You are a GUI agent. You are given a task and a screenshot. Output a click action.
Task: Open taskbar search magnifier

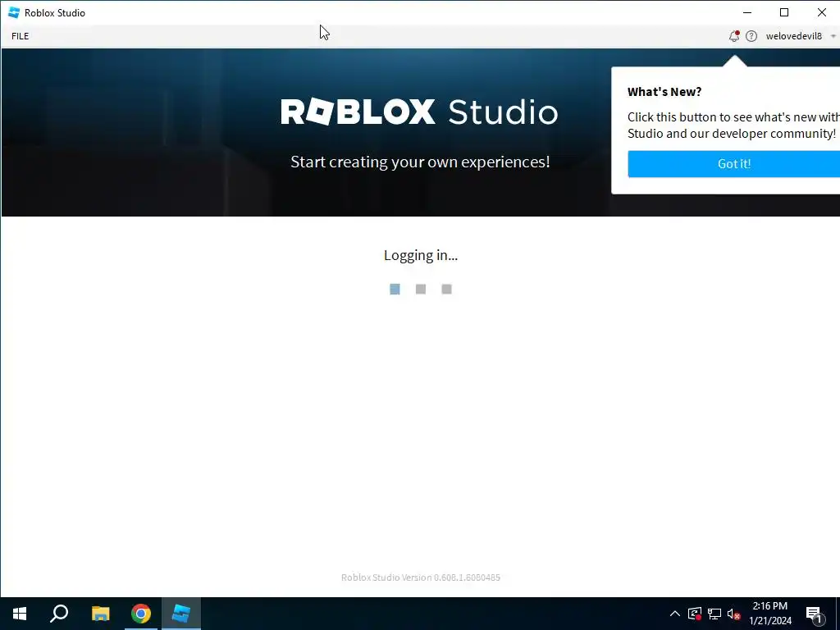point(59,614)
